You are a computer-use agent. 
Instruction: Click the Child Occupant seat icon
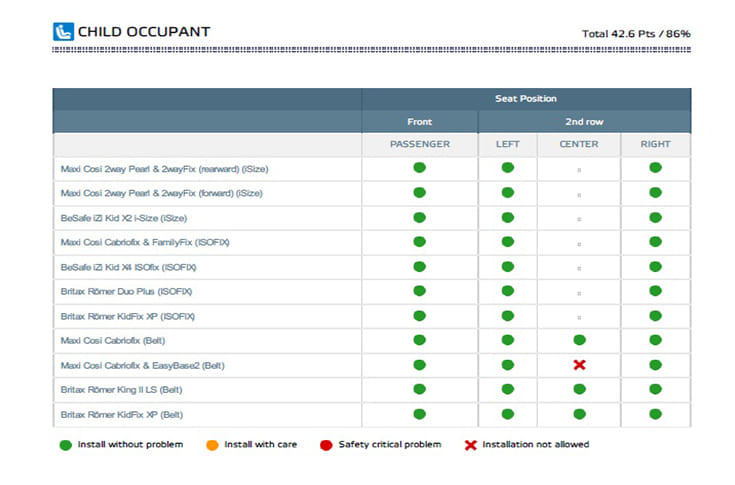[x=62, y=31]
